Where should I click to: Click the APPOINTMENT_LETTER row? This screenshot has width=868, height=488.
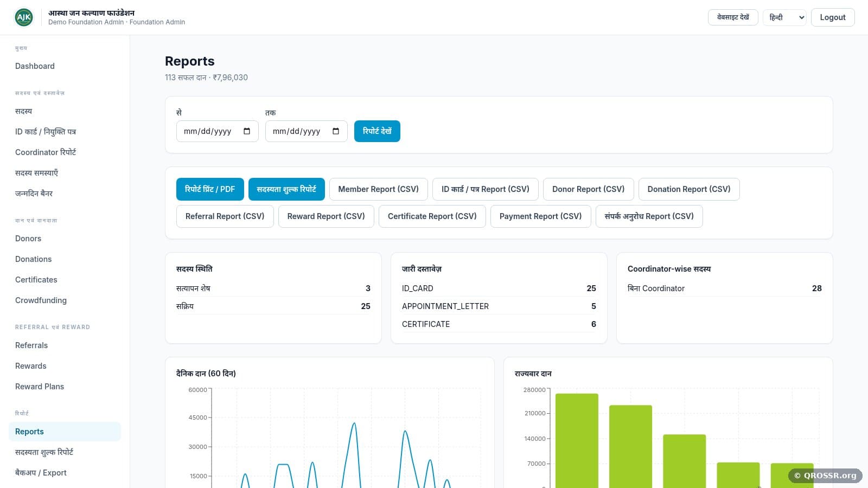point(499,306)
